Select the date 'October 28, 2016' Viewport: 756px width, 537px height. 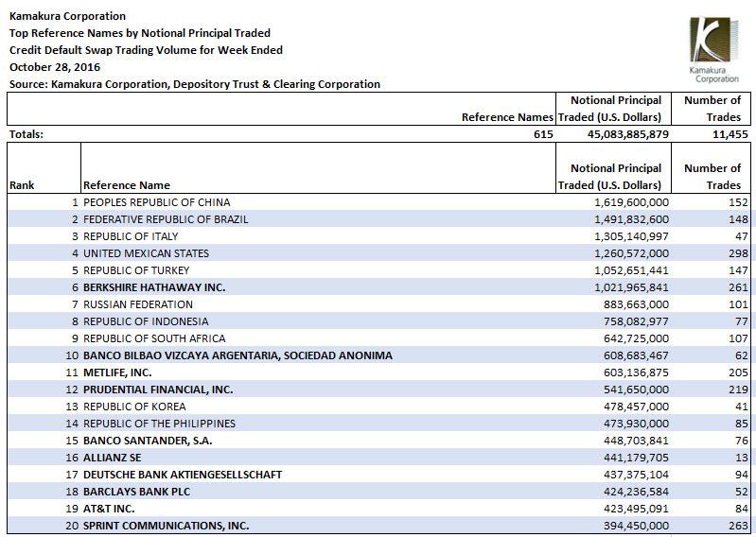[55, 67]
